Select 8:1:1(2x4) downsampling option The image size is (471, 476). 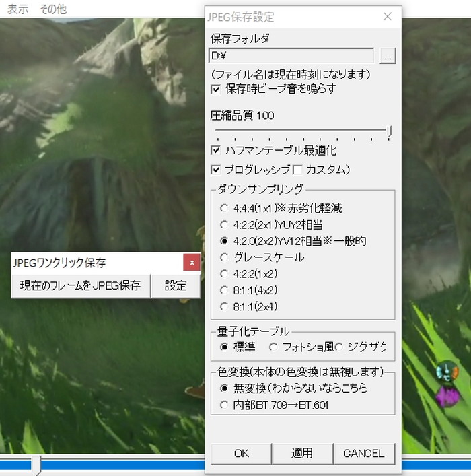click(x=248, y=306)
